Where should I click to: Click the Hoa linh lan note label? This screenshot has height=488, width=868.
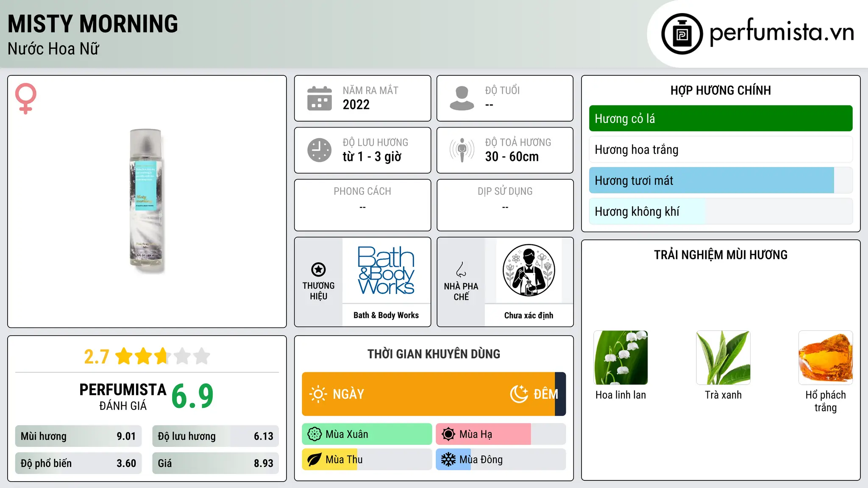[621, 395]
